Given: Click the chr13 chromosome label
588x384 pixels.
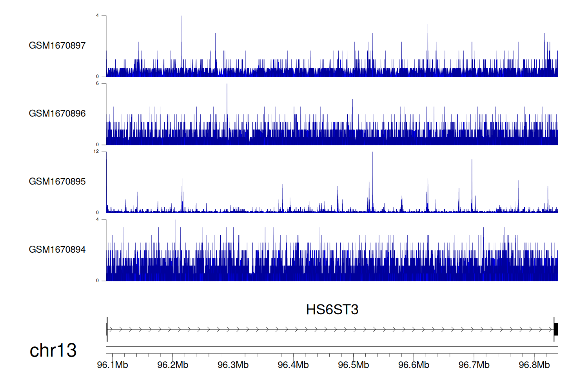Looking at the screenshot, I should pyautogui.click(x=53, y=350).
